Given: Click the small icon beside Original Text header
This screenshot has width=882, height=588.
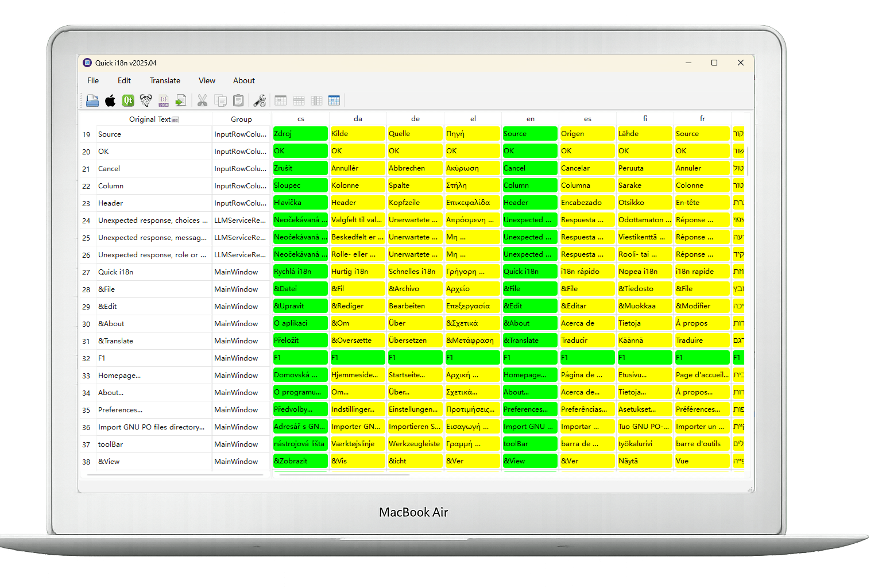Looking at the screenshot, I should point(176,119).
